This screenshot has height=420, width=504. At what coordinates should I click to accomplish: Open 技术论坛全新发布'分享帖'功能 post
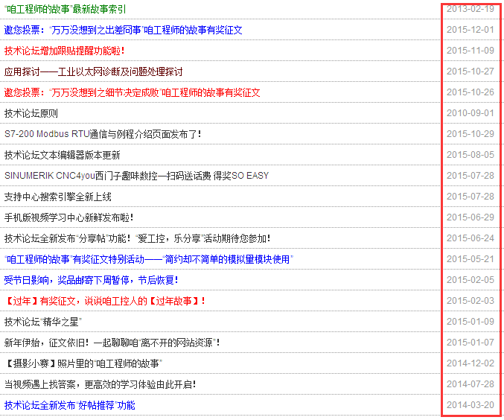click(137, 238)
